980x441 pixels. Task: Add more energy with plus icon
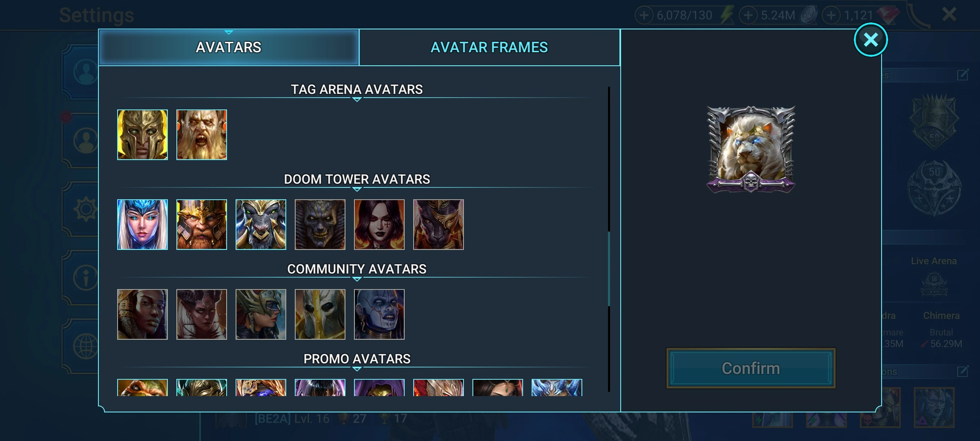point(644,16)
